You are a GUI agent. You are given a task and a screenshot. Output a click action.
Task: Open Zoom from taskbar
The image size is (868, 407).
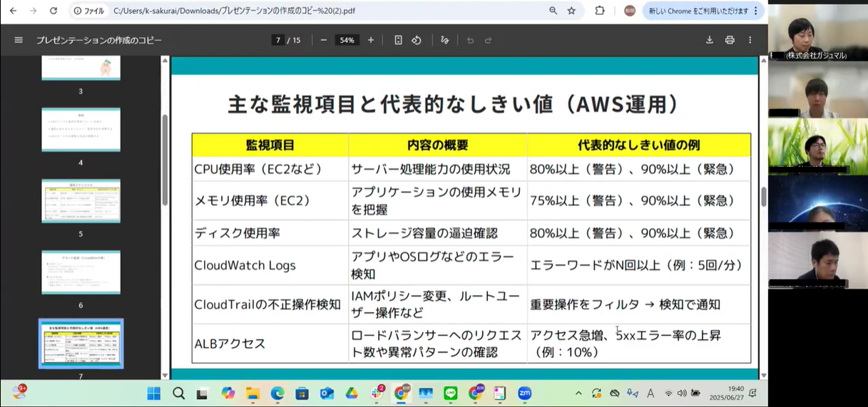(524, 393)
